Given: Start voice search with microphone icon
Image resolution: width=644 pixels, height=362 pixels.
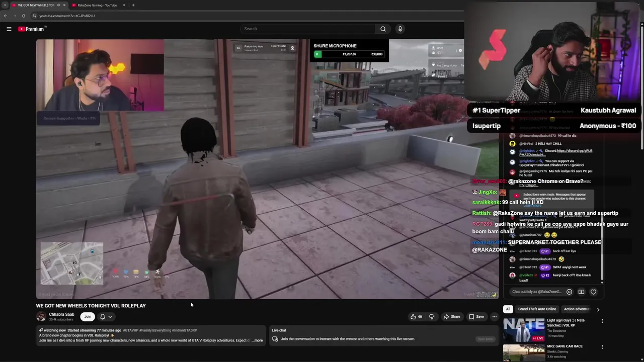Looking at the screenshot, I should click(400, 29).
